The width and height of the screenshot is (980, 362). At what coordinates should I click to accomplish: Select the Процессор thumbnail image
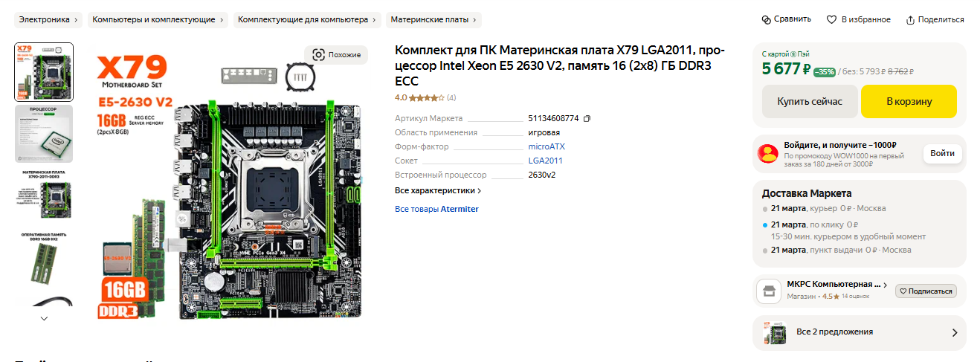(x=44, y=134)
